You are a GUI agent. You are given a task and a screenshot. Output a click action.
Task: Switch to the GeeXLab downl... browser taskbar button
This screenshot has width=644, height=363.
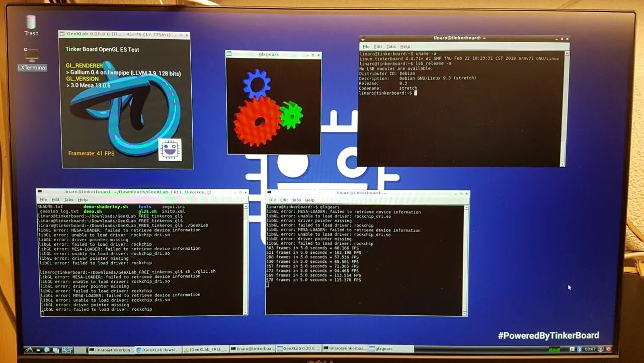point(159,349)
